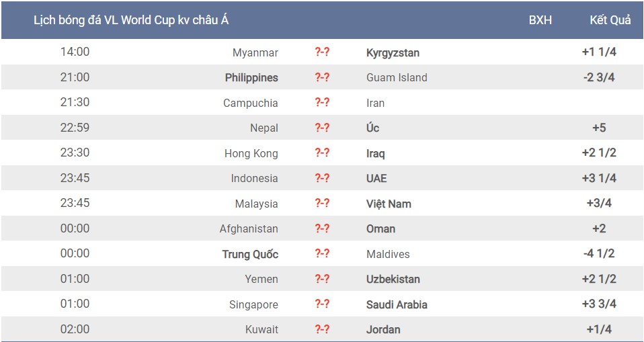Select the Việt Nam team name
Viewport: 644px width, 342px height.
coord(389,204)
